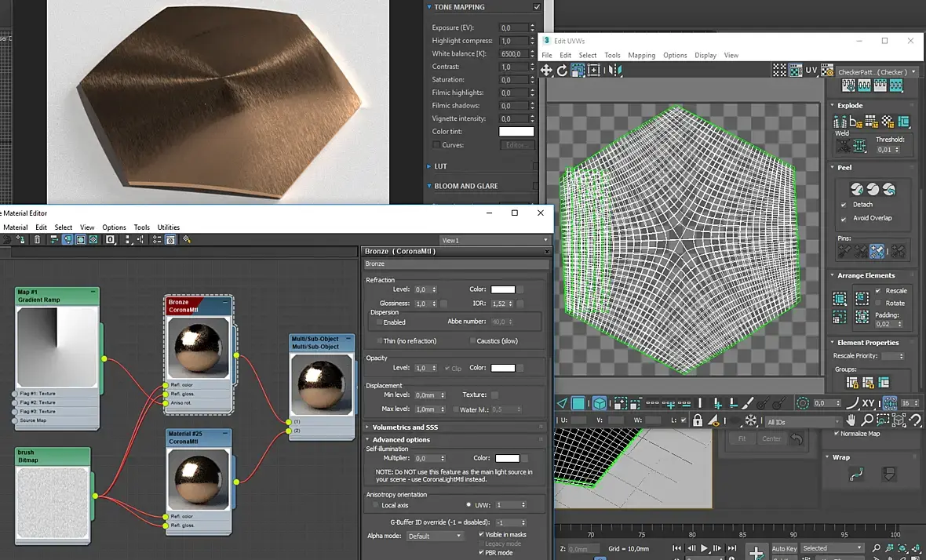Uncheck the Avoid Overlap checkbox
The width and height of the screenshot is (926, 560).
(x=844, y=219)
